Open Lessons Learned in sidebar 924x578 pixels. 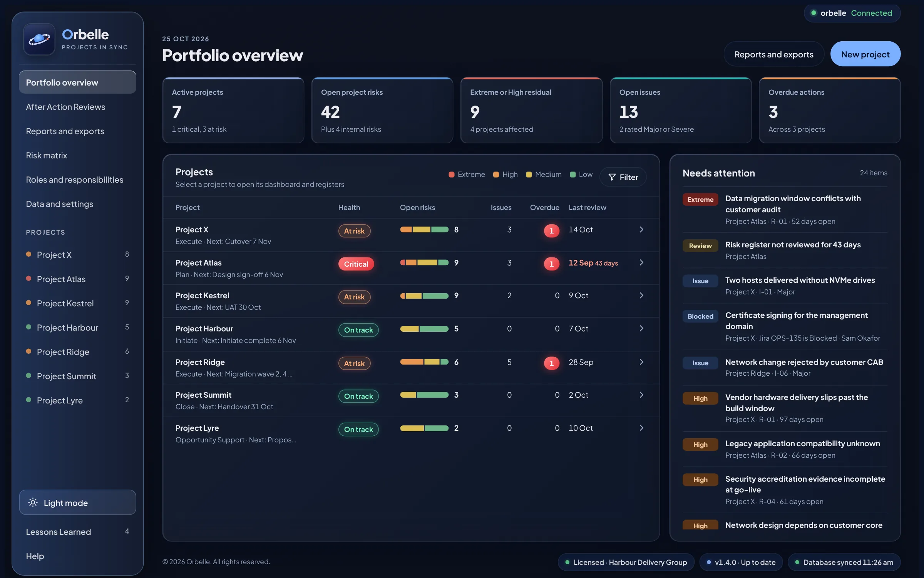77,532
